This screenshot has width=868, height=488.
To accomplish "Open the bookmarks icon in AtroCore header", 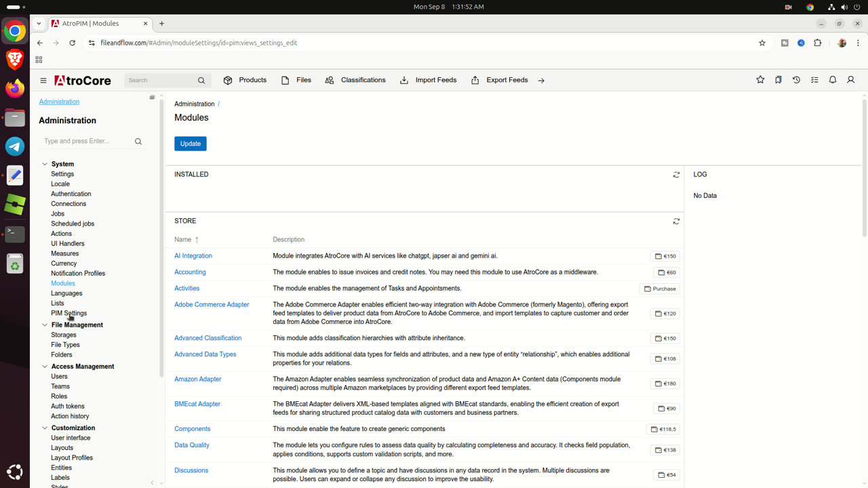I will pyautogui.click(x=778, y=80).
